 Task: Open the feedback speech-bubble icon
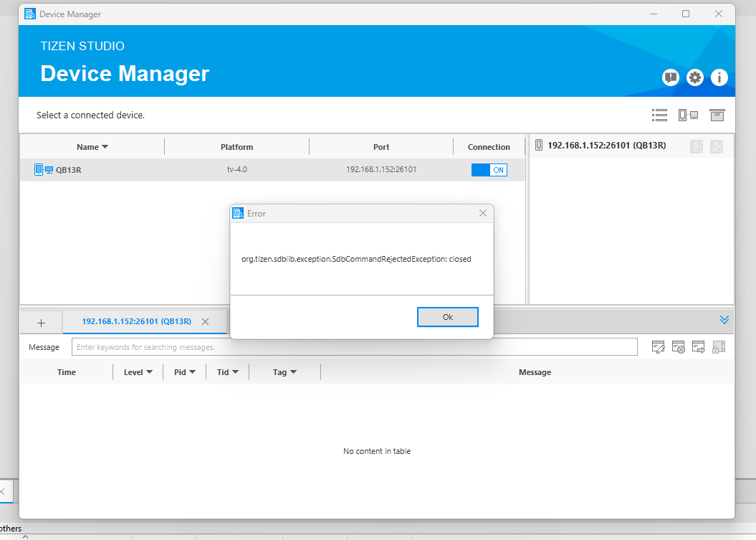pos(670,77)
